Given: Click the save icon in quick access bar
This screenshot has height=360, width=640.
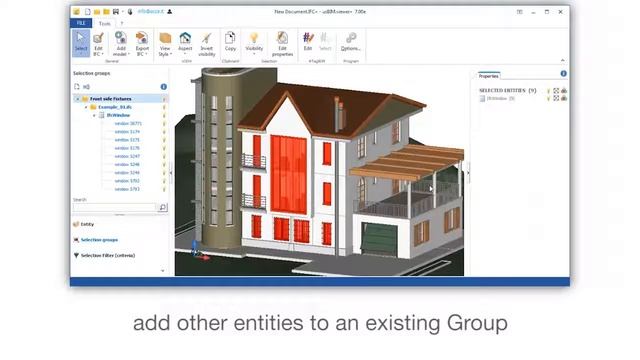Looking at the screenshot, I should pos(116,11).
